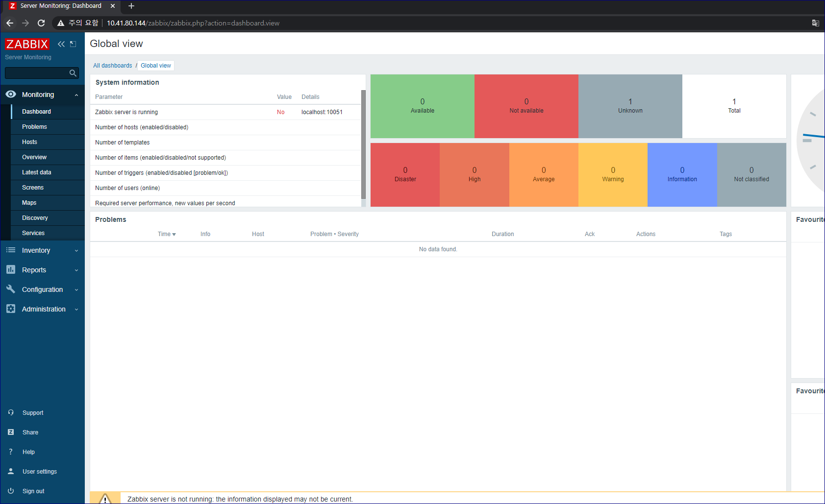This screenshot has width=825, height=504.
Task: Click the browser back arrow
Action: pyautogui.click(x=10, y=23)
